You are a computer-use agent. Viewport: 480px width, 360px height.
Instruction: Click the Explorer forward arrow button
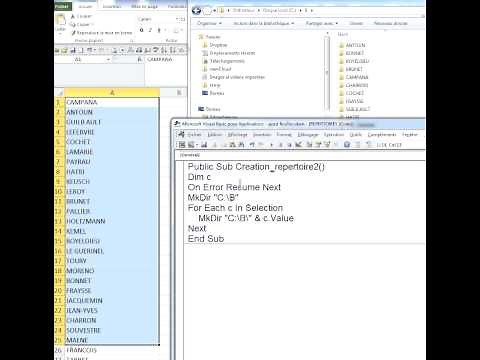click(207, 11)
